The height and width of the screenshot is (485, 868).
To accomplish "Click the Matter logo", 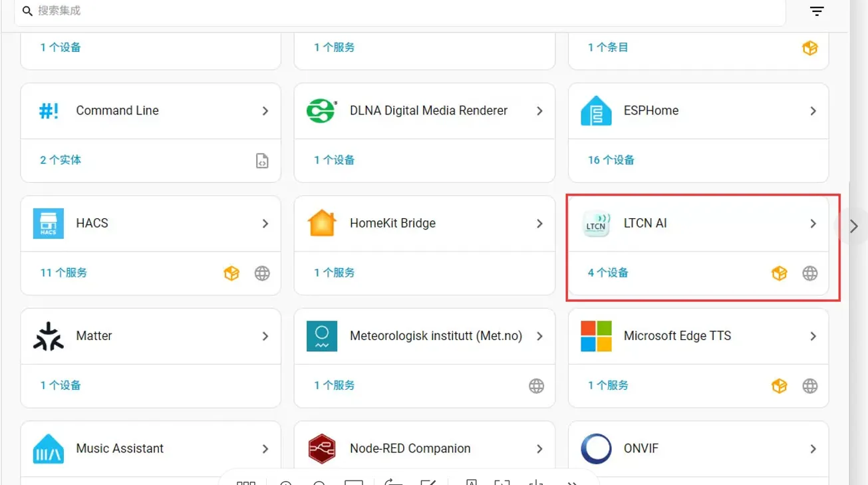I will [x=49, y=336].
